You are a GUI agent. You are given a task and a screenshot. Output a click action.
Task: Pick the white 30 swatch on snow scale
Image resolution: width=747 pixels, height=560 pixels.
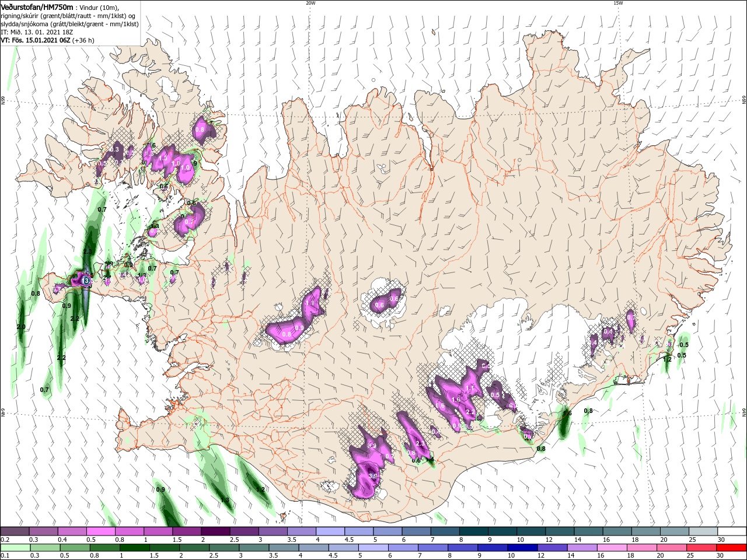(x=732, y=531)
